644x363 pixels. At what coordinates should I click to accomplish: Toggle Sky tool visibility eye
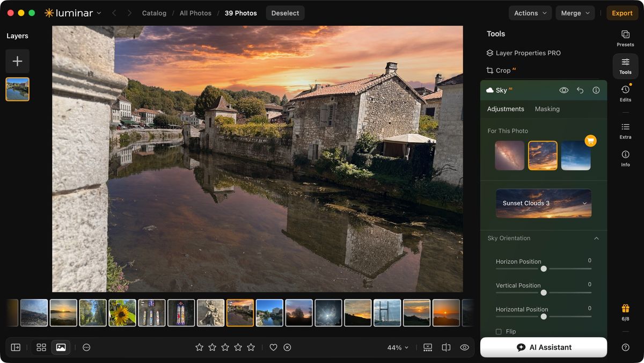point(563,90)
